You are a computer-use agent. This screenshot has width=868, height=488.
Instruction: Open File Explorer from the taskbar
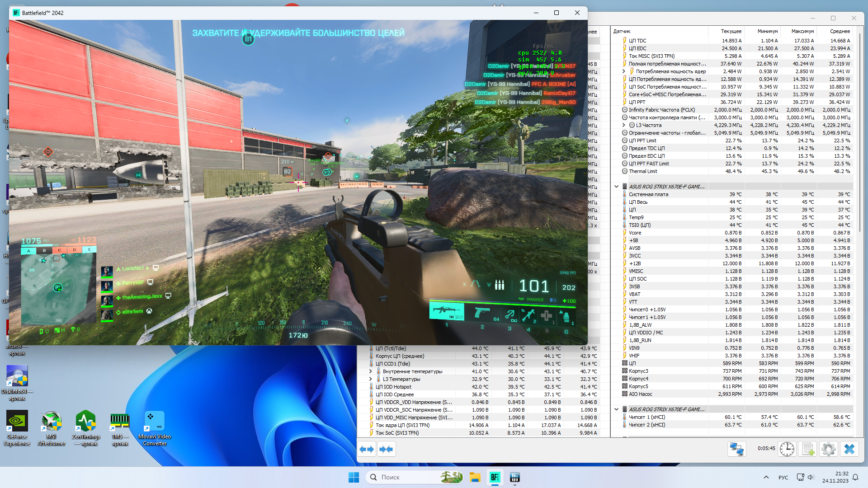[475, 477]
